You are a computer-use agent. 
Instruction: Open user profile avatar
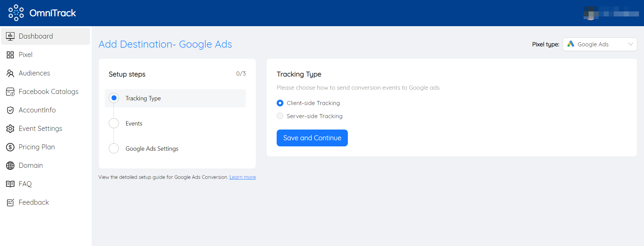(x=591, y=13)
